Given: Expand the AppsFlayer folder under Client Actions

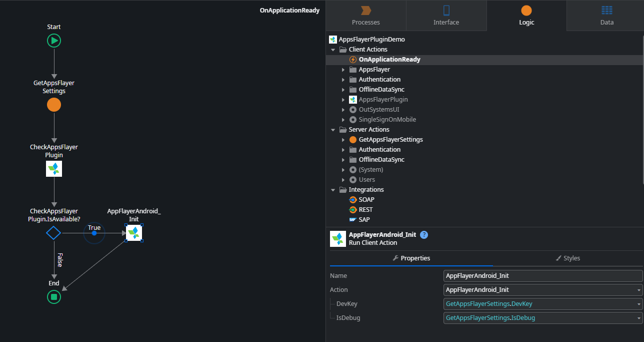Looking at the screenshot, I should [x=343, y=70].
